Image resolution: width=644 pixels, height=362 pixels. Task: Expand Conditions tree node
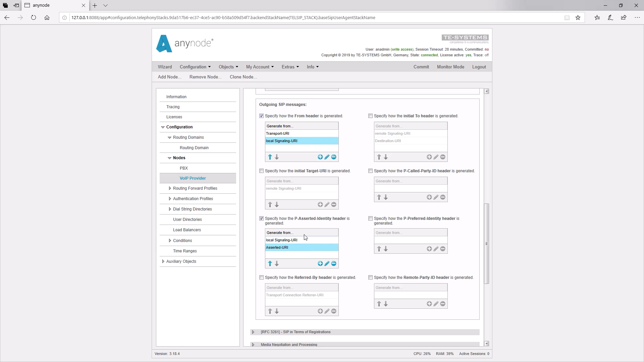(x=170, y=241)
